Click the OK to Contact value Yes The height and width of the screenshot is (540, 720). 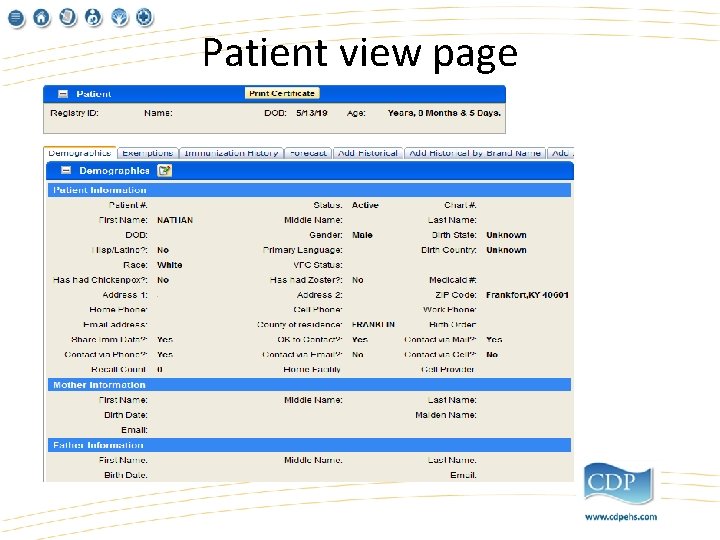360,340
